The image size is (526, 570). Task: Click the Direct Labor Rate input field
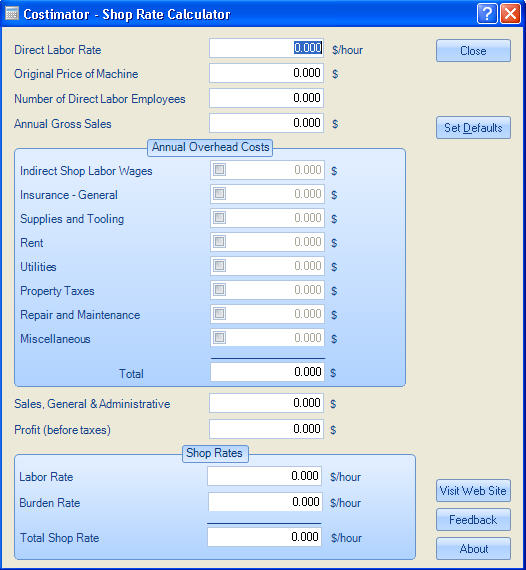click(266, 48)
